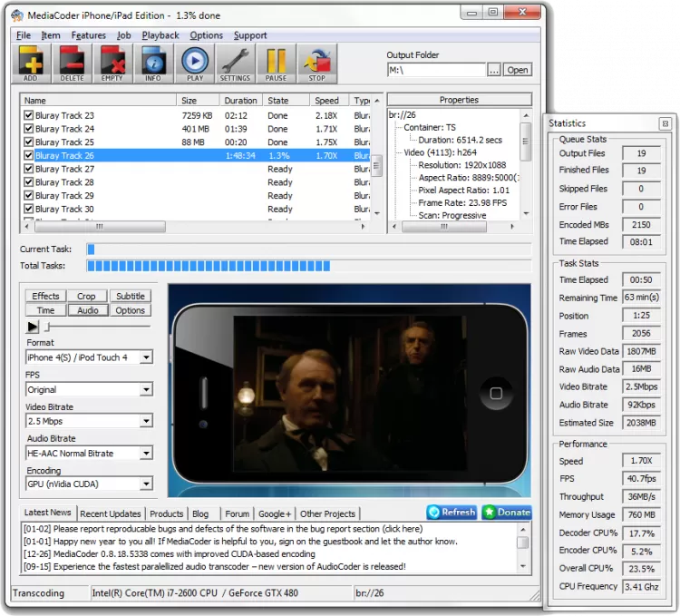Pause transcoding with the Pause icon
This screenshot has width=680, height=616.
[276, 63]
